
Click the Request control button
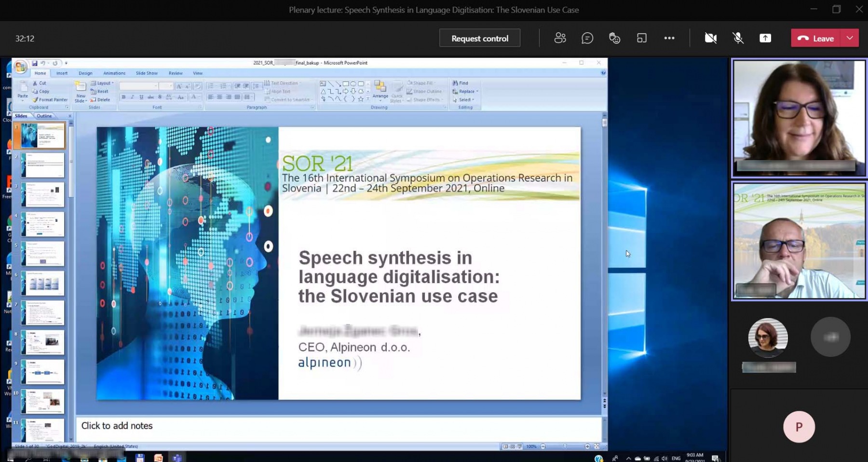(479, 38)
